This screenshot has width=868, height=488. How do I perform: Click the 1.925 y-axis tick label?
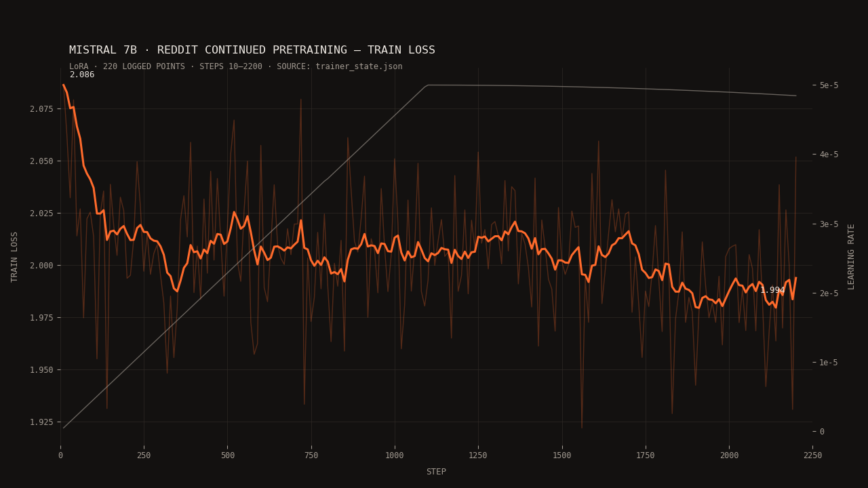pos(42,422)
